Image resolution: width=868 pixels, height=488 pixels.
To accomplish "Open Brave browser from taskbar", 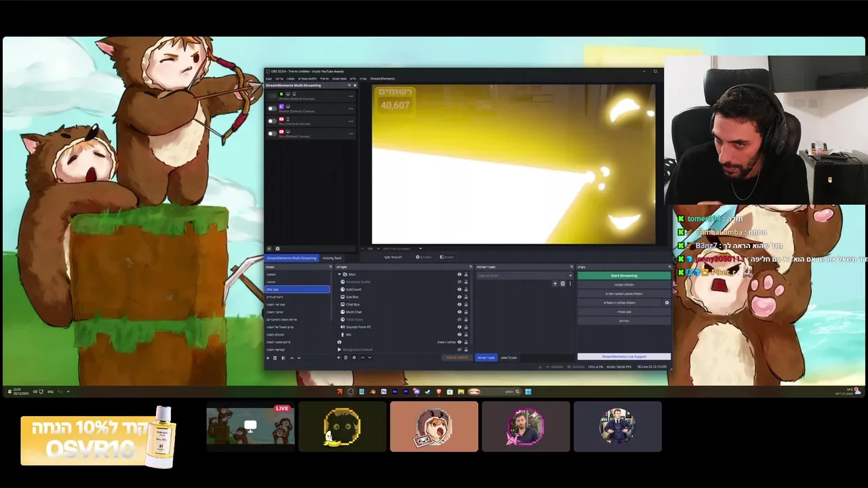I will pyautogui.click(x=439, y=392).
